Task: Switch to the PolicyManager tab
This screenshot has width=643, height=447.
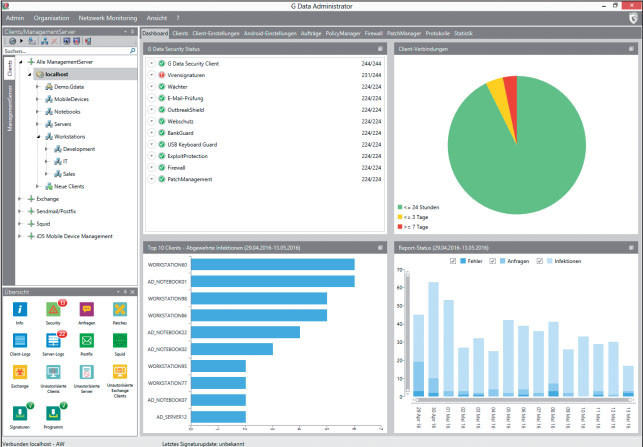Action: point(343,34)
